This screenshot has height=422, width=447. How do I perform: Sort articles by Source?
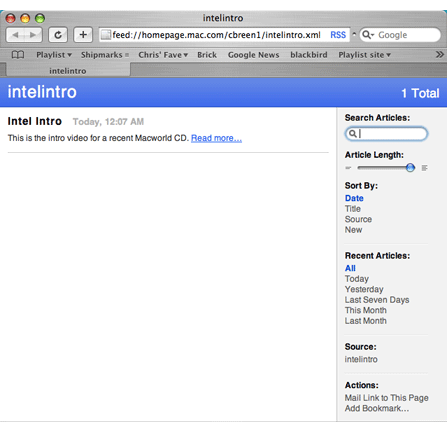[358, 219]
